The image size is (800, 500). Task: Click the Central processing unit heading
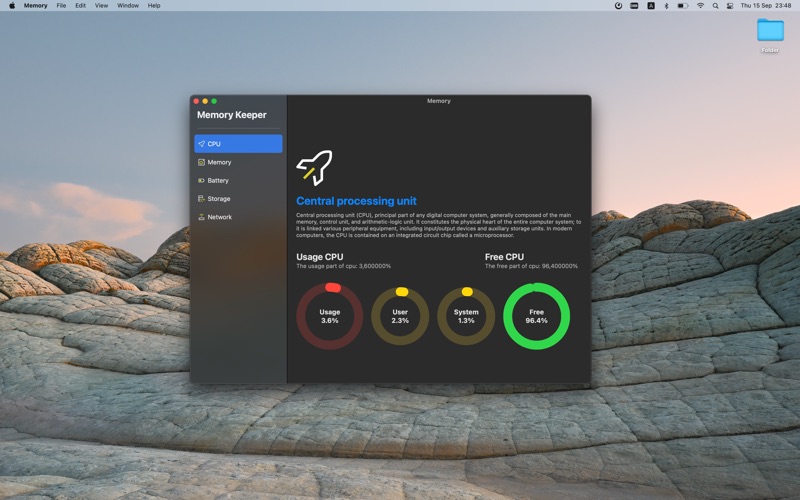(356, 201)
